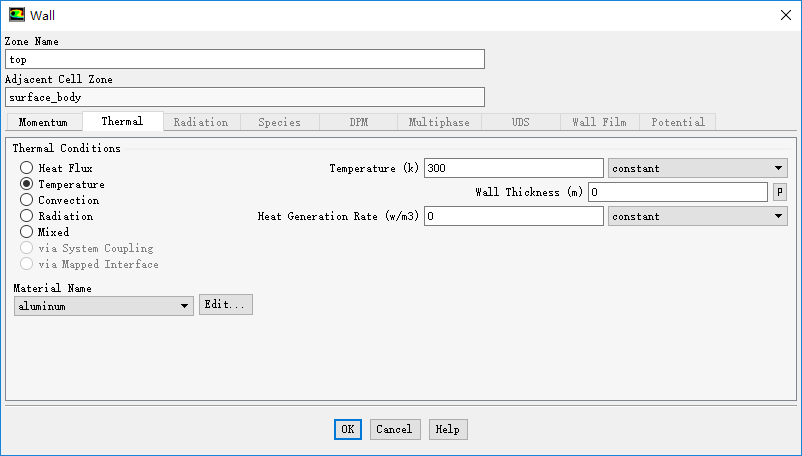This screenshot has width=802, height=456.
Task: Click the Fluent icon in the title bar
Action: [16, 14]
